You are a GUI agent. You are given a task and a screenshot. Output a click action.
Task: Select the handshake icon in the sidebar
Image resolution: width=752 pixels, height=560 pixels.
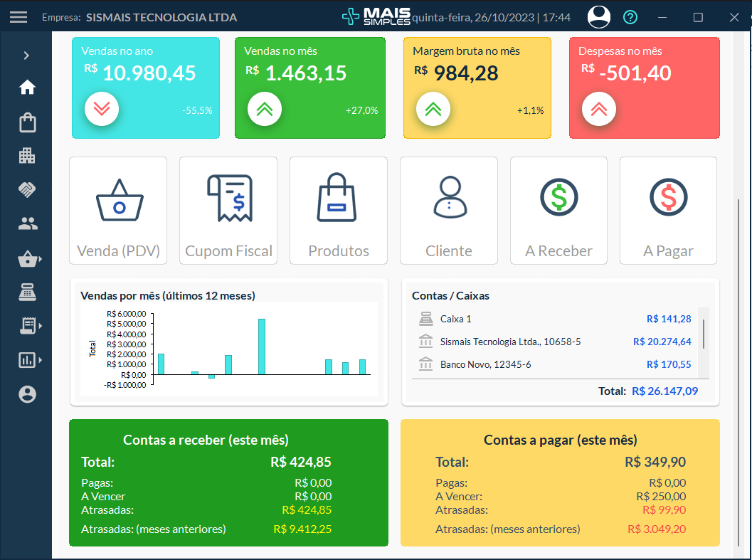27,189
